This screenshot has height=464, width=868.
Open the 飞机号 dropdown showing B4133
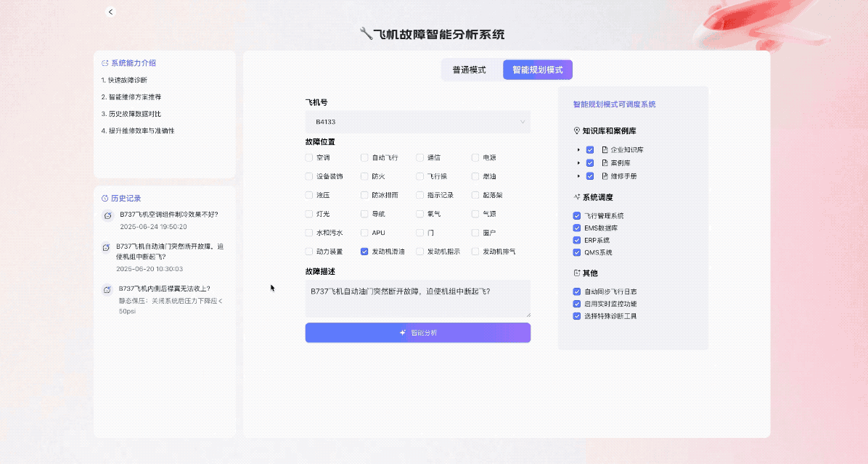(x=417, y=122)
